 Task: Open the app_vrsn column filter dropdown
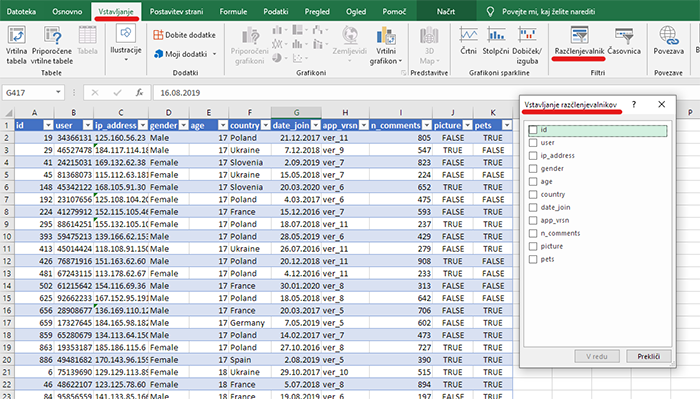coord(364,125)
